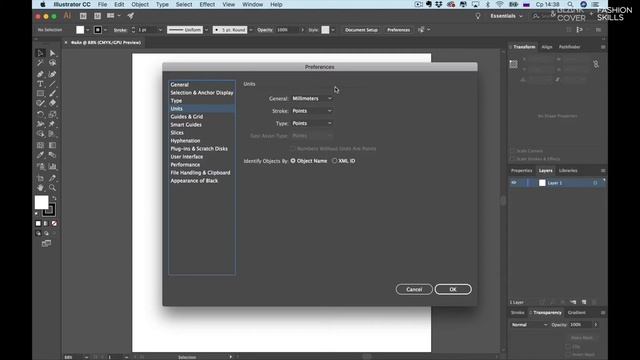Open the Effect menu

click(x=207, y=4)
